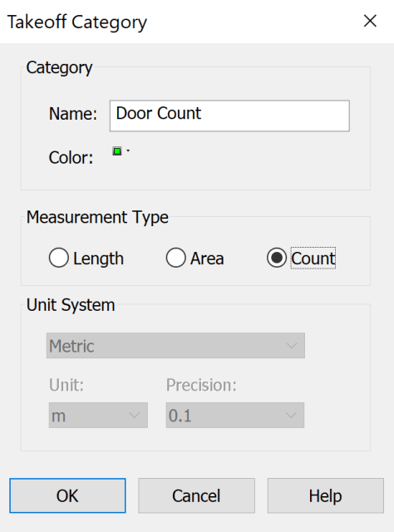Confirm with the OK button
Image resolution: width=394 pixels, height=532 pixels.
pyautogui.click(x=67, y=495)
